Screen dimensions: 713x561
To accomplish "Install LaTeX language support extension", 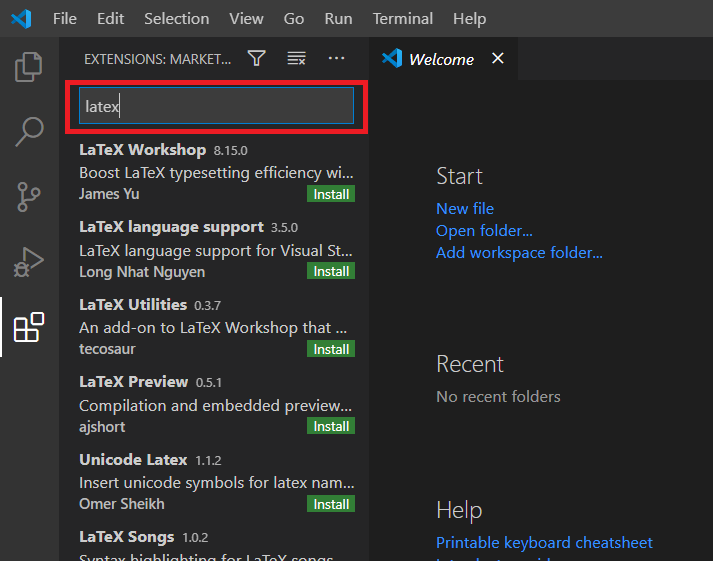I will click(331, 271).
